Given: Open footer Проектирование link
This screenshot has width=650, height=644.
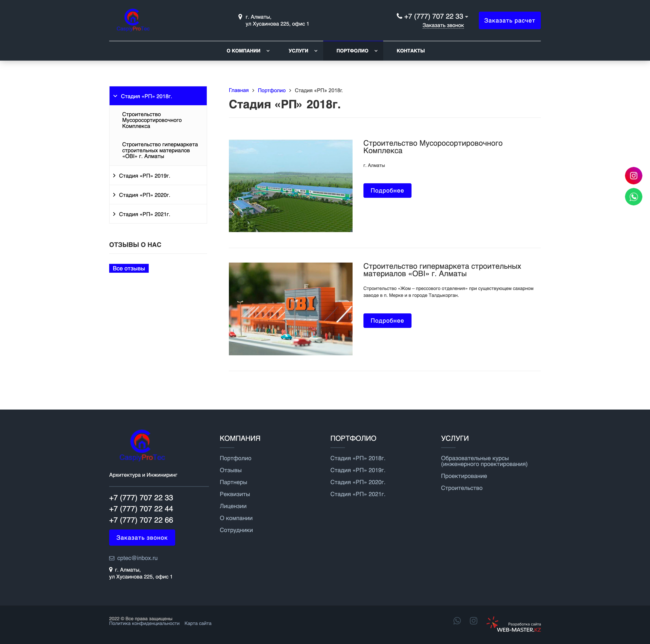Looking at the screenshot, I should 464,476.
